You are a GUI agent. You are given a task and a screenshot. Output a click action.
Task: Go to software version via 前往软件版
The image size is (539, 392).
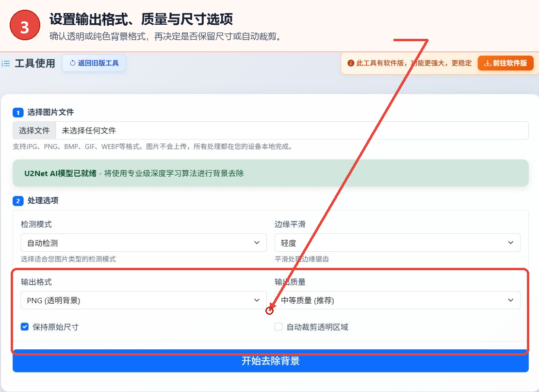(x=506, y=63)
